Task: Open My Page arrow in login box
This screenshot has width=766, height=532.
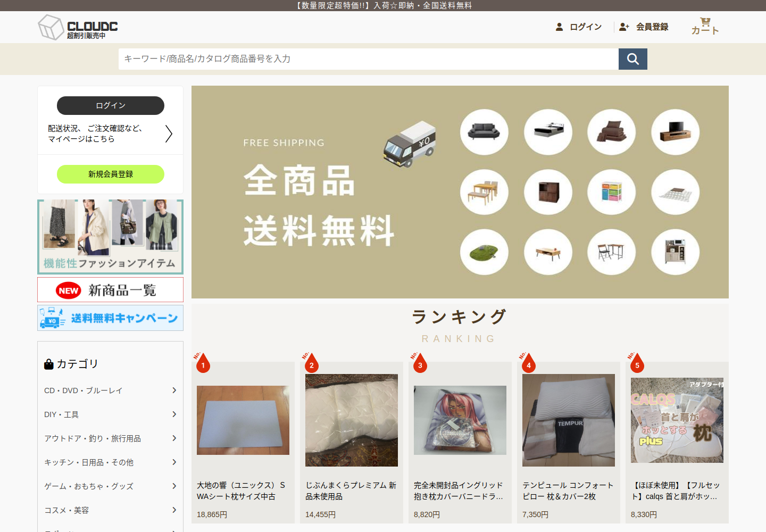Action: (x=169, y=134)
